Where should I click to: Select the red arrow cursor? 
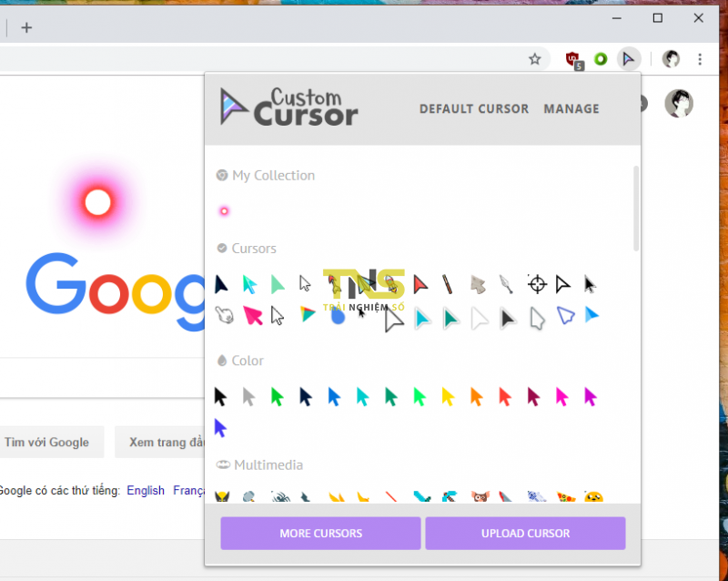pyautogui.click(x=420, y=283)
